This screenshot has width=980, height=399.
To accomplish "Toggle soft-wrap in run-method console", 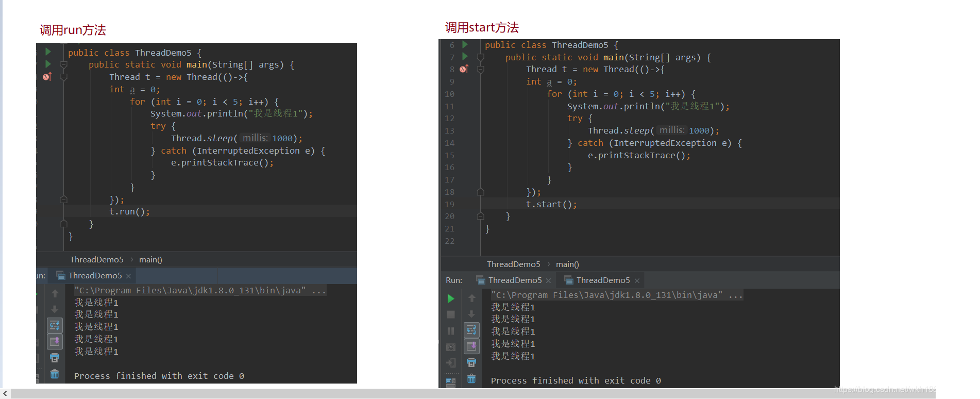I will click(x=55, y=325).
